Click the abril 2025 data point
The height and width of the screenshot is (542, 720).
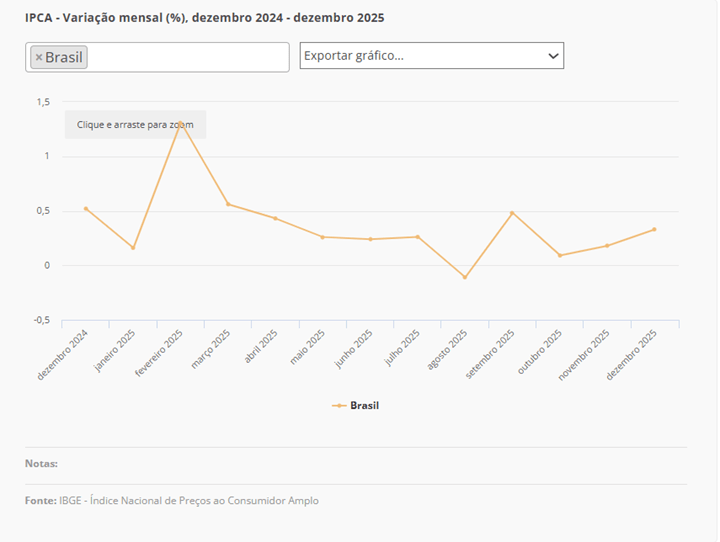coord(275,218)
